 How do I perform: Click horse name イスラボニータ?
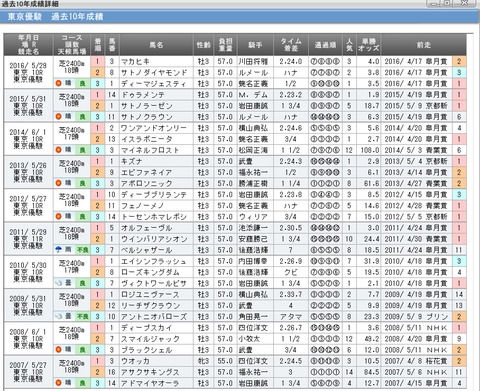[x=147, y=139]
